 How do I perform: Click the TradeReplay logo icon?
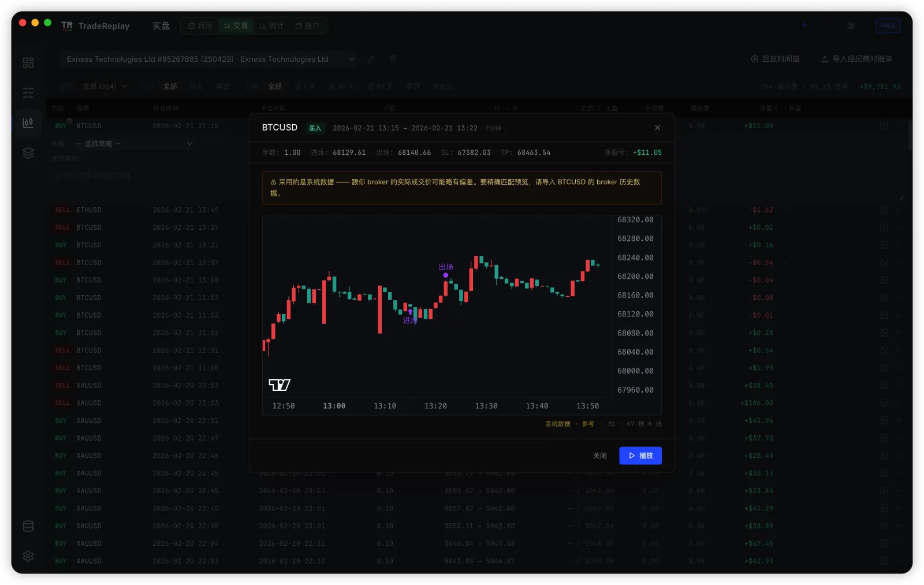(67, 26)
